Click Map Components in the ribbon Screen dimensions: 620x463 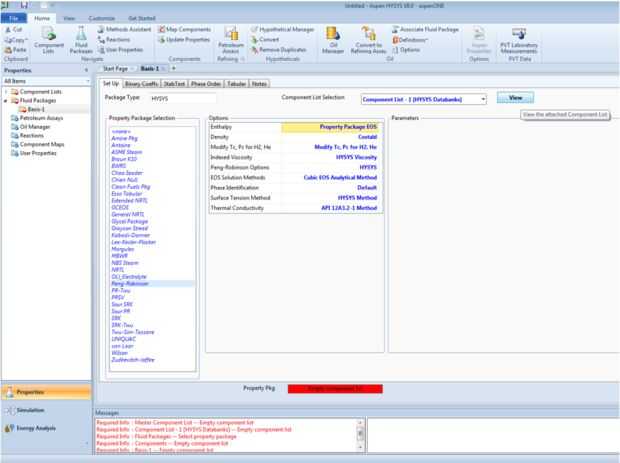(184, 30)
